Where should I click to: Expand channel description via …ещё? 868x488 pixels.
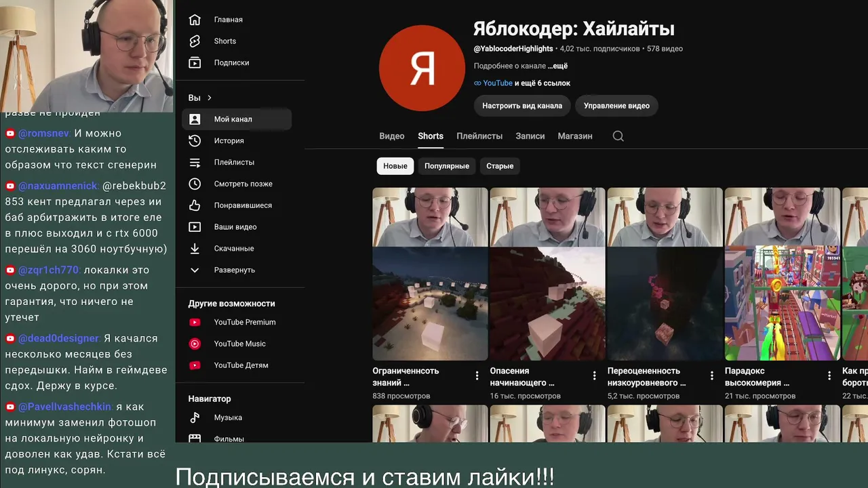click(x=557, y=66)
